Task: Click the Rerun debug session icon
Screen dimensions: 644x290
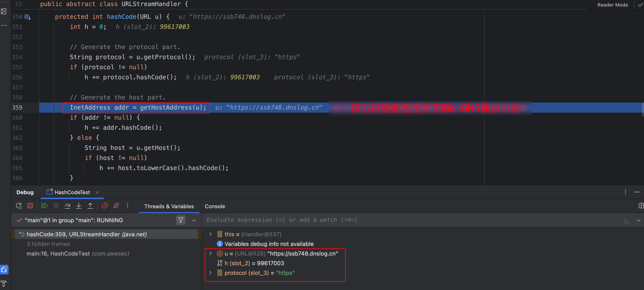Action: coord(19,206)
